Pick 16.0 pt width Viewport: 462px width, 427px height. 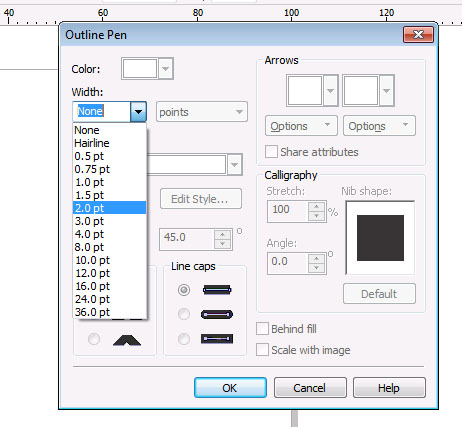tap(109, 286)
